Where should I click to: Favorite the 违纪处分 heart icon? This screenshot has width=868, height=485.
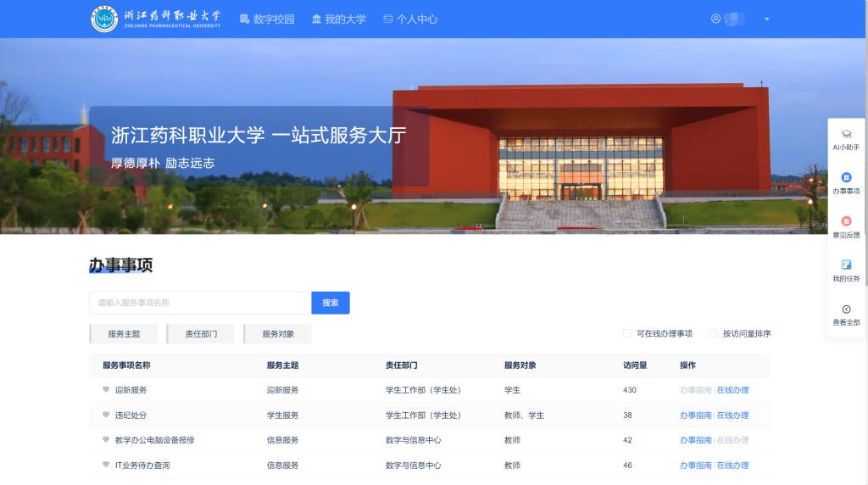click(106, 415)
